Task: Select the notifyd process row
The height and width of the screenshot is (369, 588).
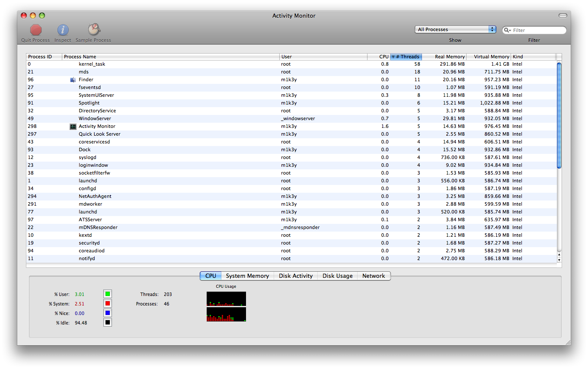Action: point(291,258)
